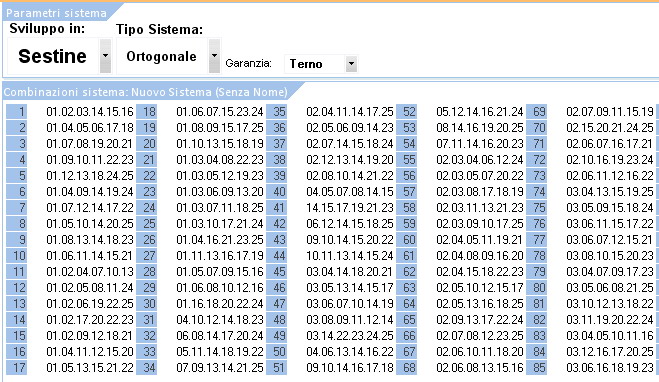
Task: Select combination 01.02.03.14.15.16
Action: tap(90, 112)
